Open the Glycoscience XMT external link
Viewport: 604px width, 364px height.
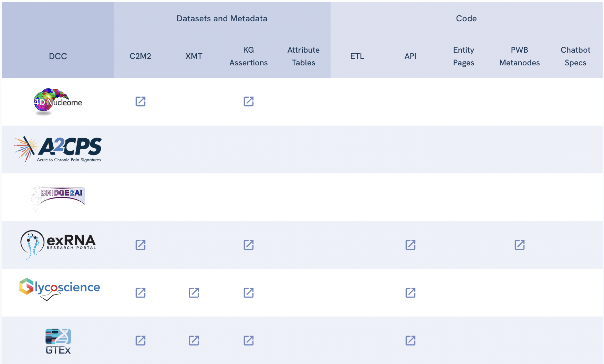click(x=194, y=293)
